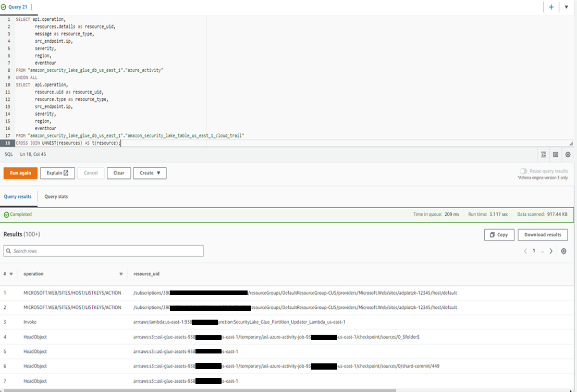Viewport: 577px width, 392px height.
Task: Format the SQL query using the indent icon
Action: tap(543, 155)
